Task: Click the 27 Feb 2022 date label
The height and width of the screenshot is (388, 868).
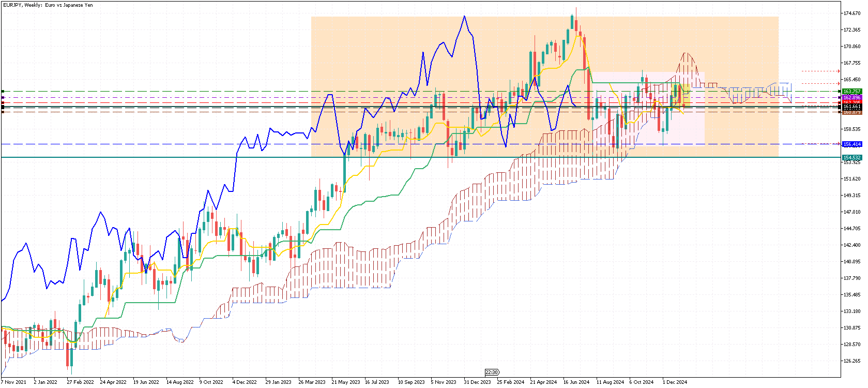Action: click(80, 382)
